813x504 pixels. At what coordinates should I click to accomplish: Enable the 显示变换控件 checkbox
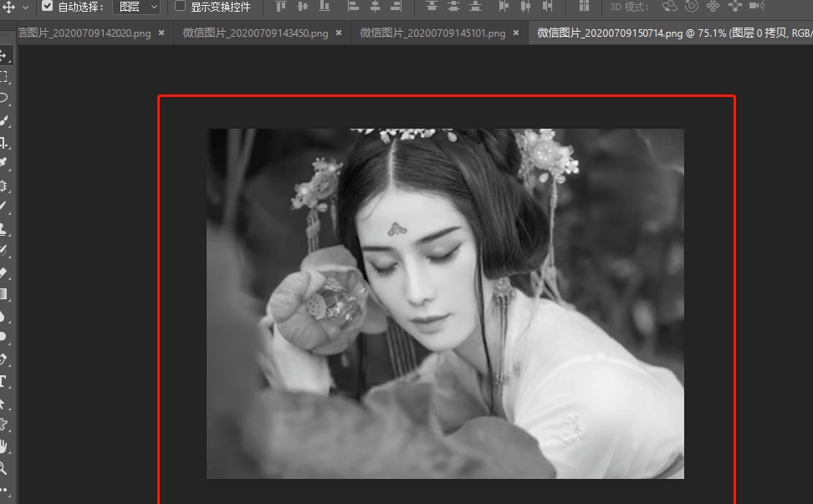180,6
